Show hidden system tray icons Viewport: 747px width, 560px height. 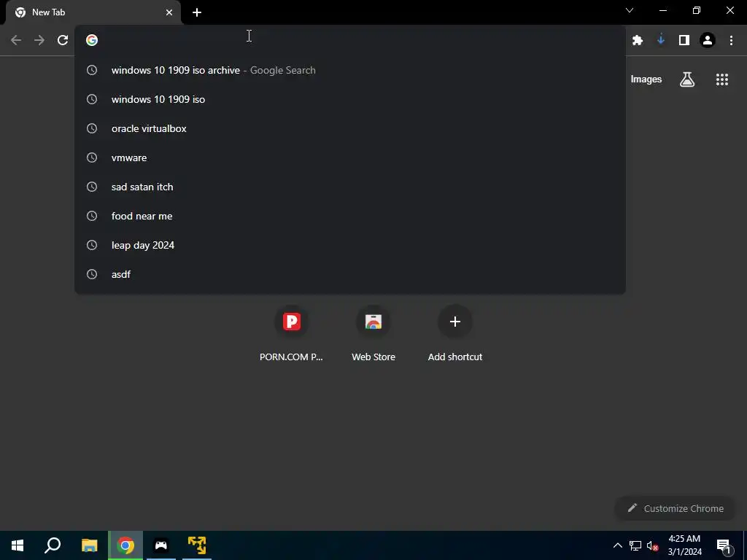tap(617, 545)
